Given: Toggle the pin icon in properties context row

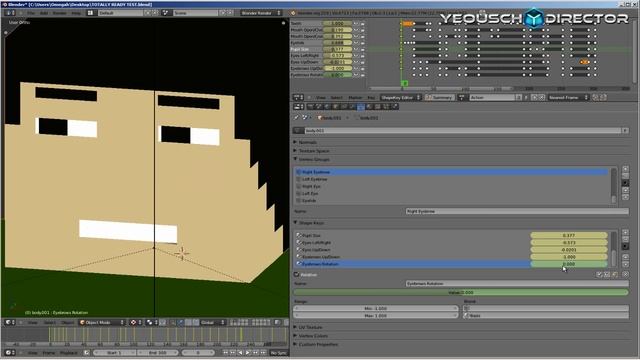Looking at the screenshot, I should [296, 118].
